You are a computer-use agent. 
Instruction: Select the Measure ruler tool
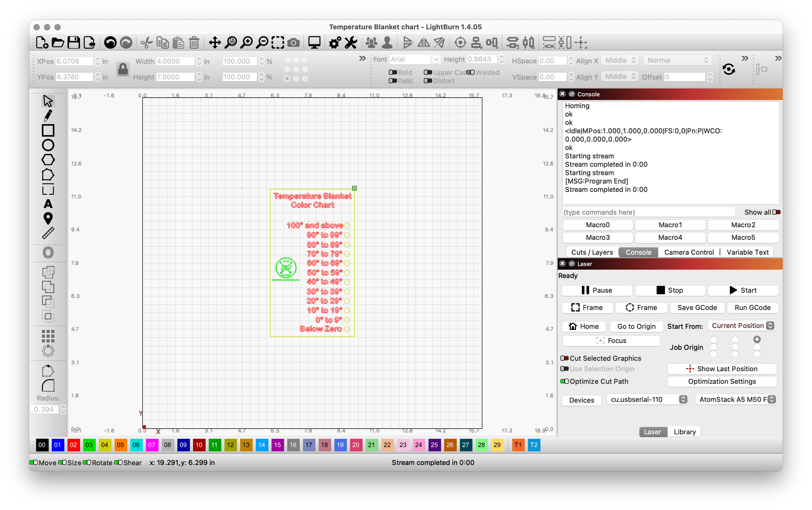point(48,233)
